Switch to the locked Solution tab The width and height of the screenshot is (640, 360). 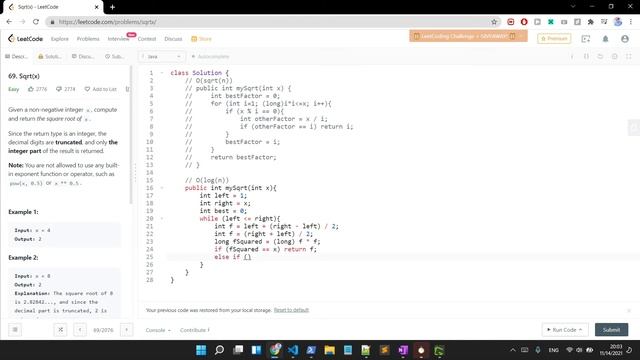pos(49,56)
